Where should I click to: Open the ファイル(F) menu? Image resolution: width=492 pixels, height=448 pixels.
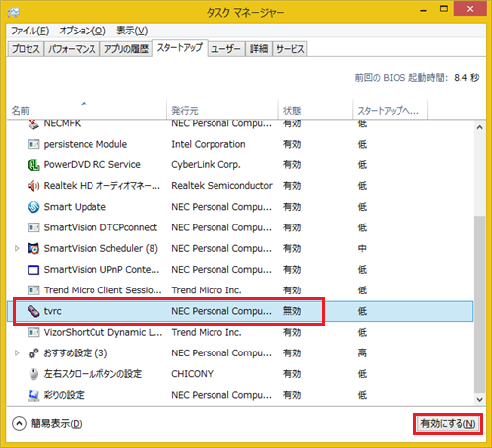coord(31,31)
